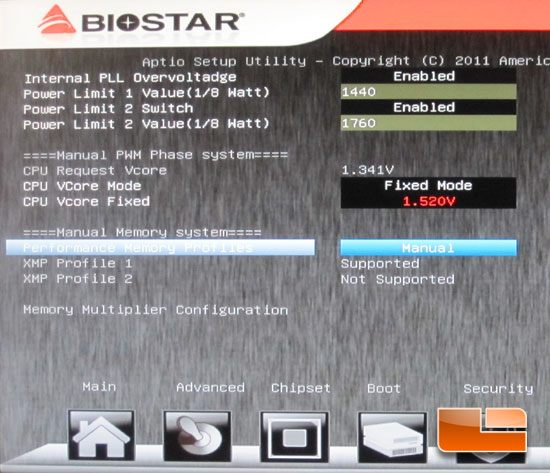Screen dimensions: 550x473
Task: Switch to the Main tab label
Action: (x=99, y=387)
